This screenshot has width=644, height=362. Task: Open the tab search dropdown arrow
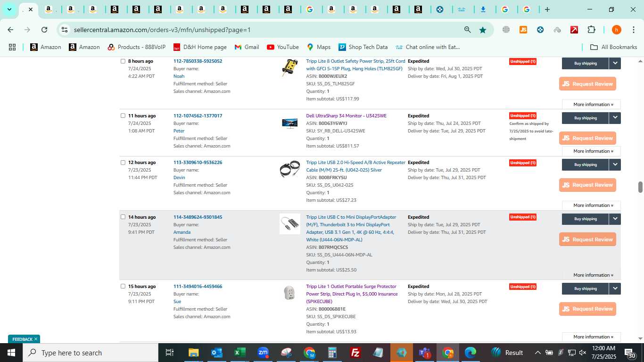(x=9, y=9)
